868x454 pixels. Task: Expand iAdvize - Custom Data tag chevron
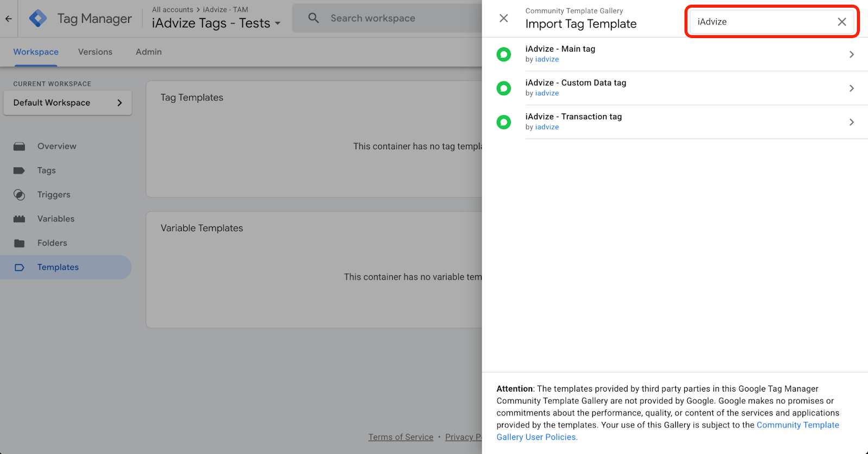pyautogui.click(x=851, y=88)
